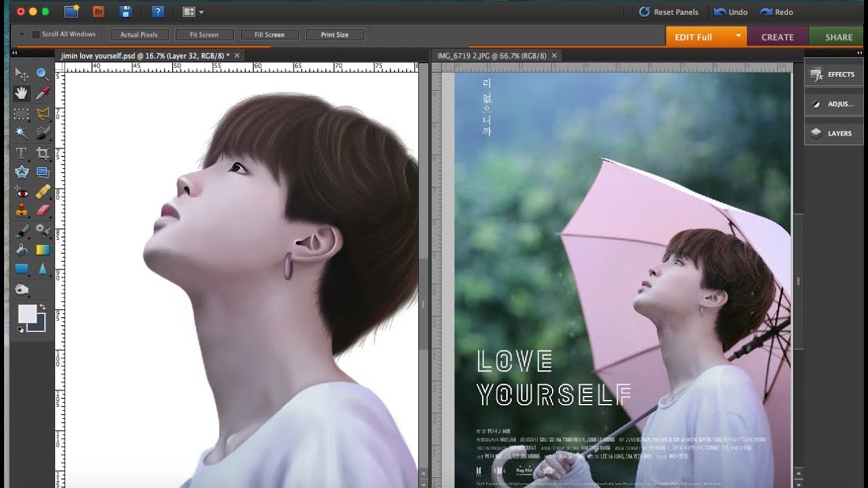This screenshot has height=488, width=868.
Task: Select the Eraser tool
Action: click(43, 211)
